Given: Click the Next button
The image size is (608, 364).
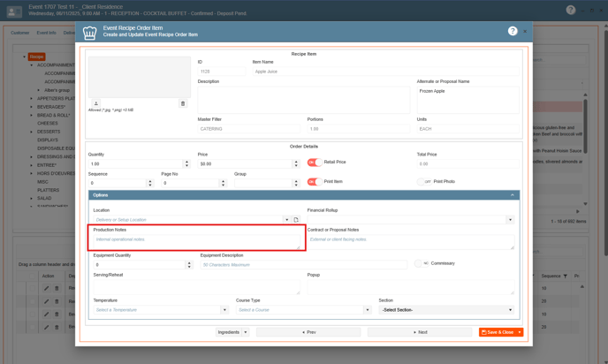Looking at the screenshot, I should click(x=420, y=332).
